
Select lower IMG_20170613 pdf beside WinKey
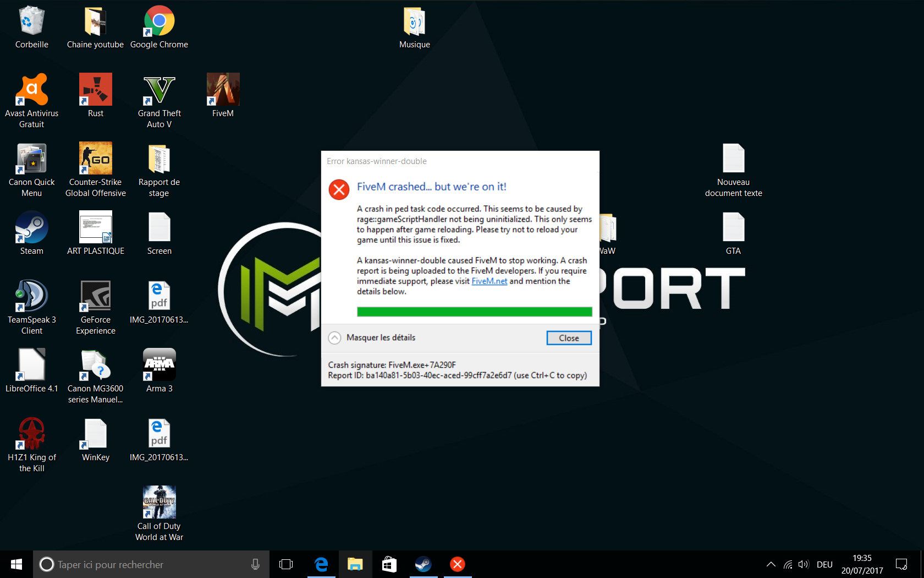click(x=159, y=440)
